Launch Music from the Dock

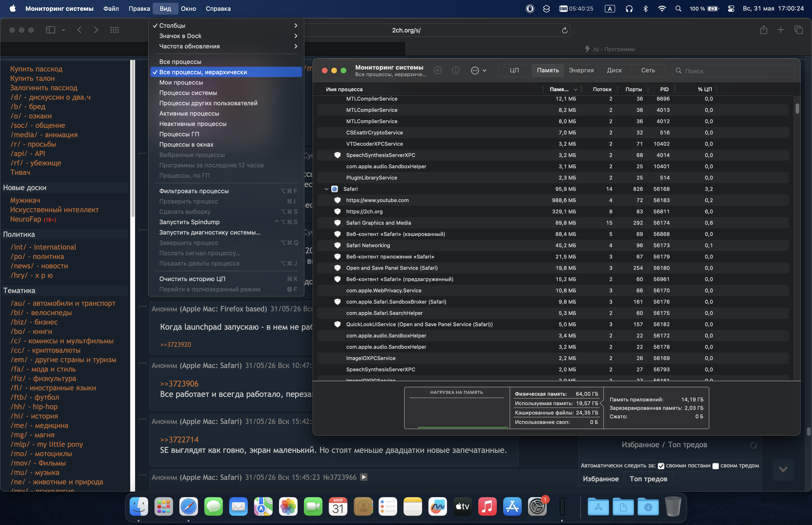point(487,507)
